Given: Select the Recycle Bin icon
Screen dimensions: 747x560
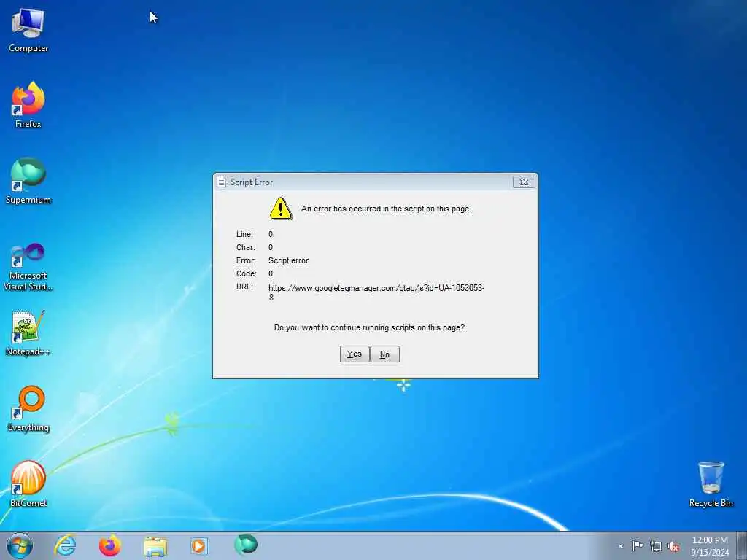Looking at the screenshot, I should tap(711, 484).
